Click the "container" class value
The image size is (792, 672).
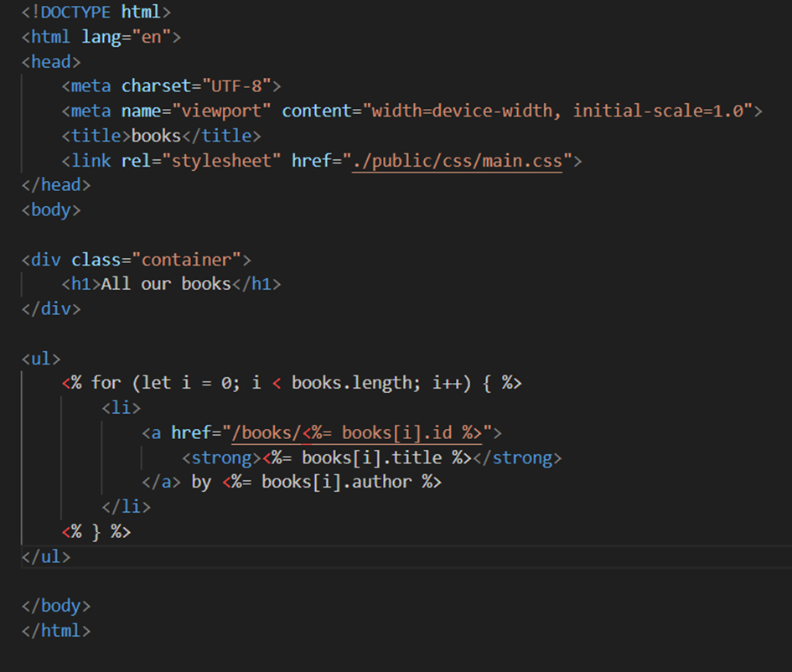pyautogui.click(x=186, y=260)
